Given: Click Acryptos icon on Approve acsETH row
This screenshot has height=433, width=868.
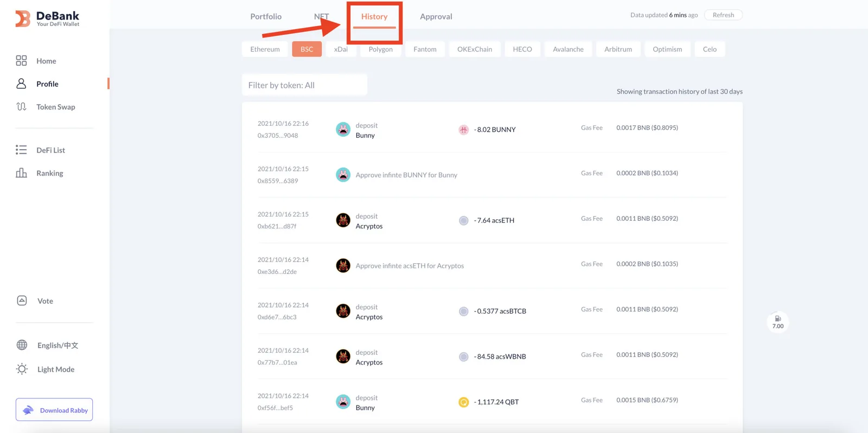Looking at the screenshot, I should [x=343, y=265].
